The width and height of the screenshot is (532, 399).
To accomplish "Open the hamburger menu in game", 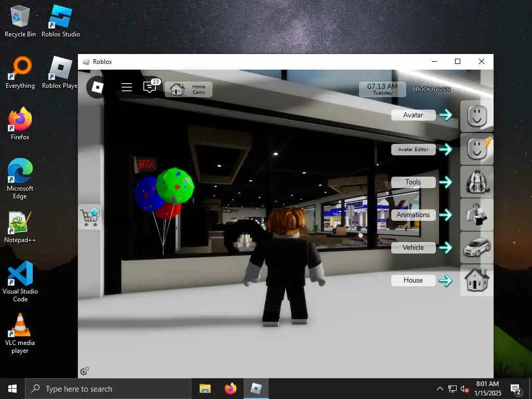I will pos(127,87).
